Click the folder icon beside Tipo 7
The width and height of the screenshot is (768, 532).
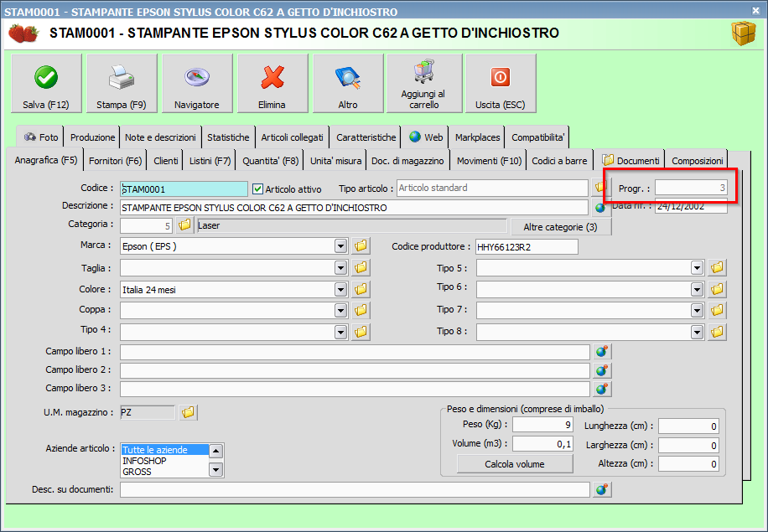pyautogui.click(x=717, y=310)
